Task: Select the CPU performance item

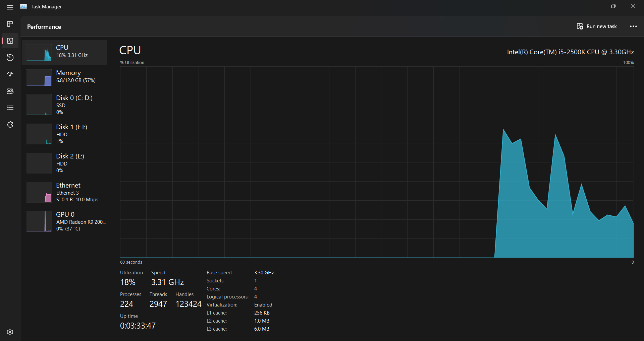Action: tap(65, 53)
